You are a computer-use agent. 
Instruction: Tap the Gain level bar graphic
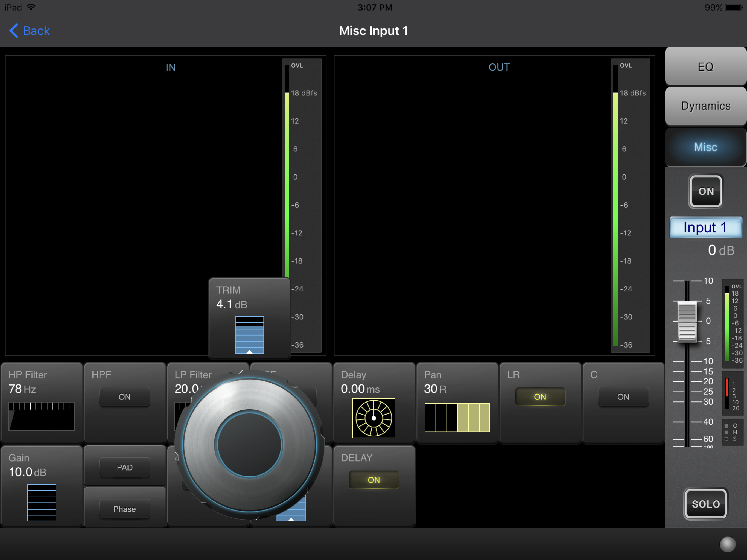(x=42, y=503)
